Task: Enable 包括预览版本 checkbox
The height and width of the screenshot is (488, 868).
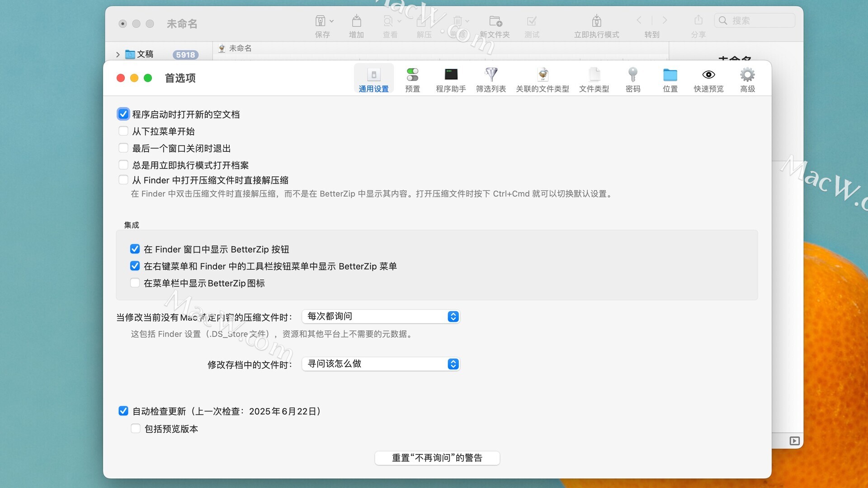Action: click(135, 428)
